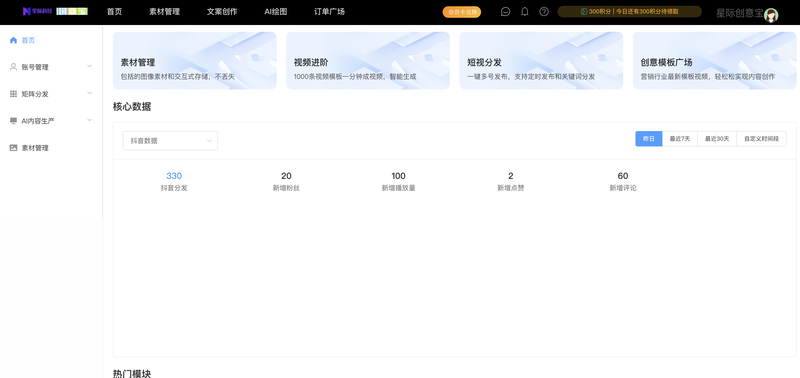Select the 自定义时间段 time range
Image resolution: width=800 pixels, height=378 pixels.
(x=761, y=139)
